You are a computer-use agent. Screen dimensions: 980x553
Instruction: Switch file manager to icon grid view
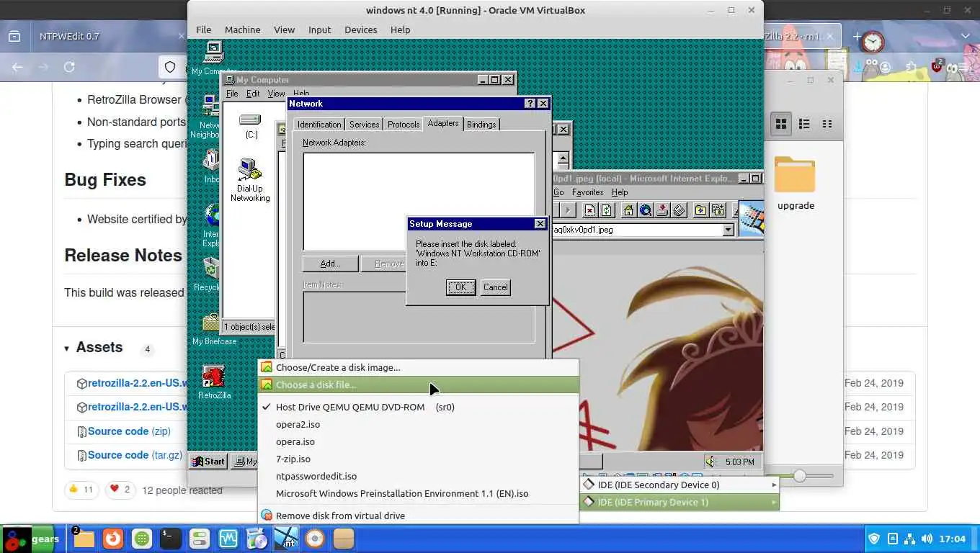click(780, 124)
